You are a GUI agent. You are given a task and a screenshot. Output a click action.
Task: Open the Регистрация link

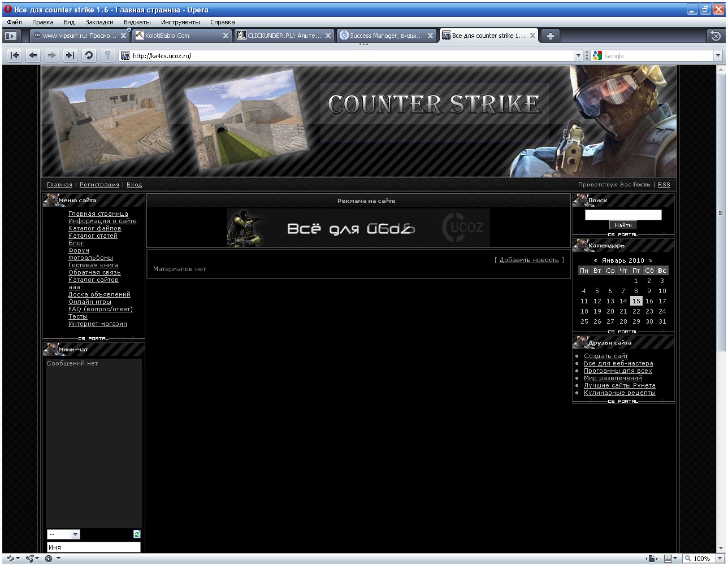pyautogui.click(x=99, y=185)
